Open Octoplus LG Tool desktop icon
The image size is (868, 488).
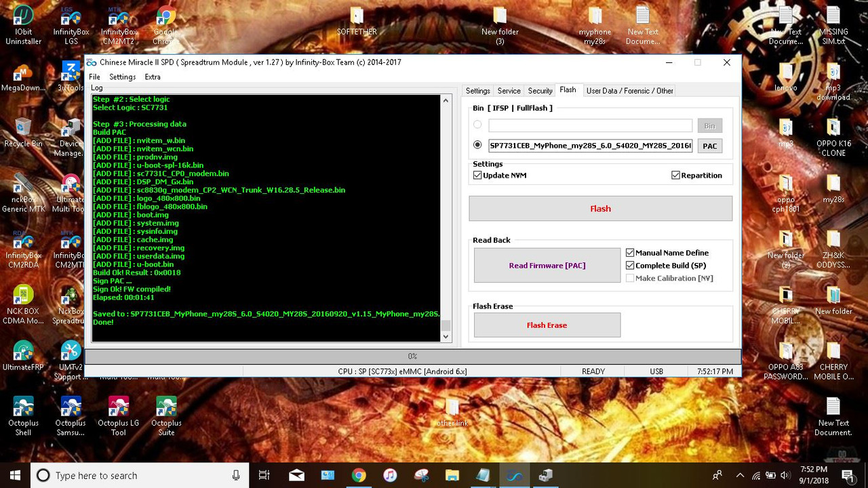click(x=119, y=416)
